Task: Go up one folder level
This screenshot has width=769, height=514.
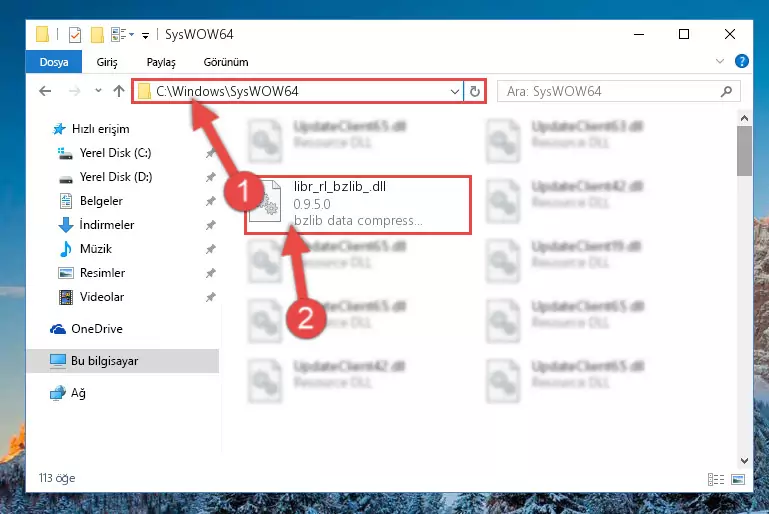Action: click(119, 91)
